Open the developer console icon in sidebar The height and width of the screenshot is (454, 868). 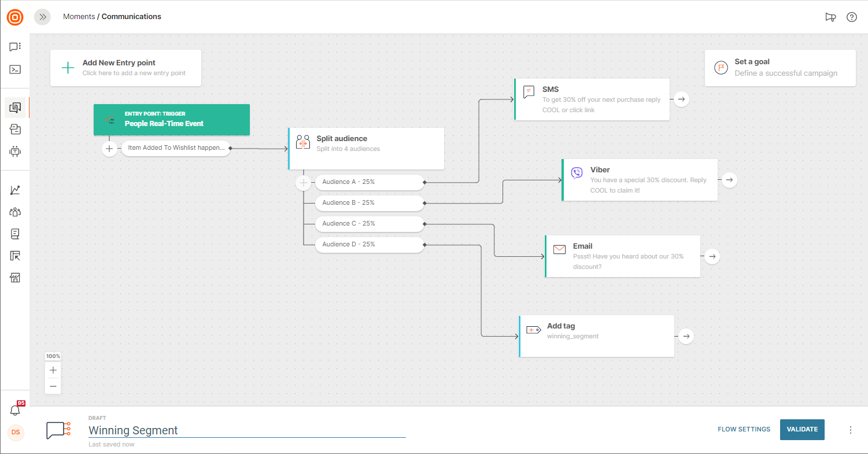(15, 69)
